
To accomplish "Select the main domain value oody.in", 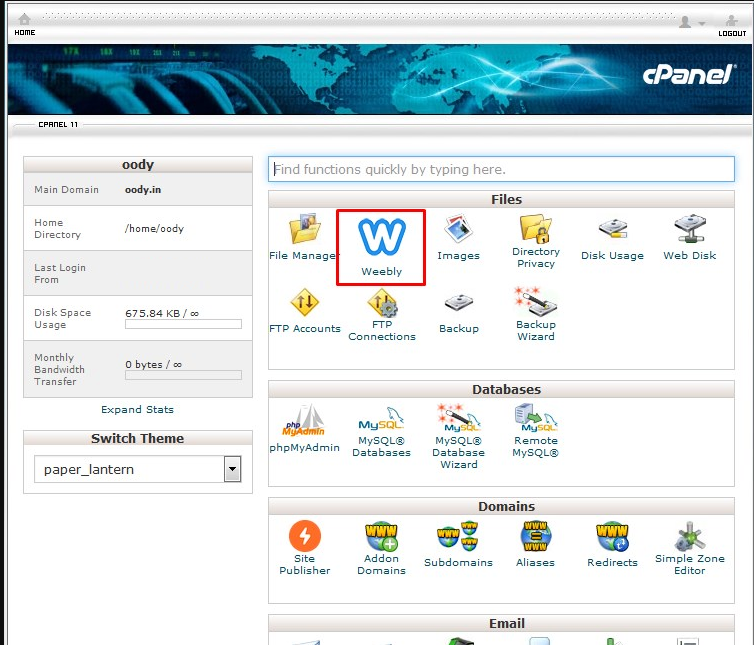I will coord(143,190).
